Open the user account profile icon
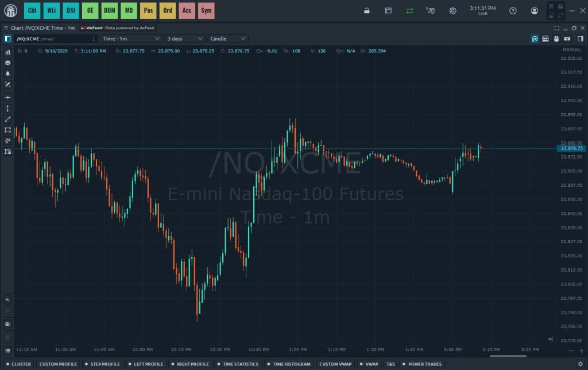This screenshot has height=370, width=588. (x=535, y=10)
